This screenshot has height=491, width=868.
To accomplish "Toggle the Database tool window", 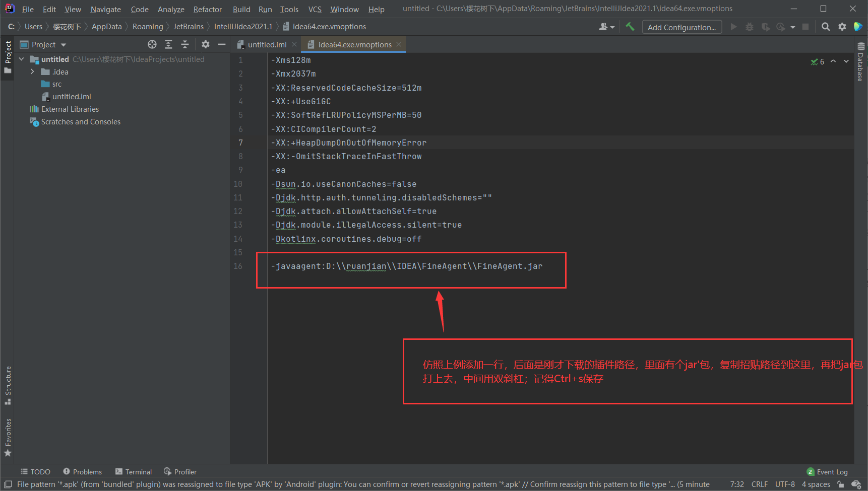I will click(x=860, y=61).
